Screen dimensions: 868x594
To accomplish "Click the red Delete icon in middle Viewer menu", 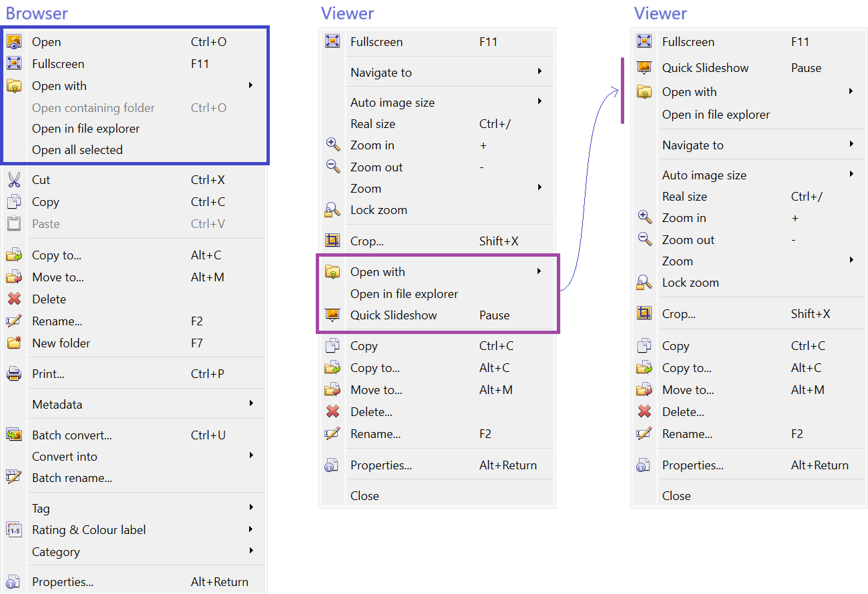I will pyautogui.click(x=332, y=412).
